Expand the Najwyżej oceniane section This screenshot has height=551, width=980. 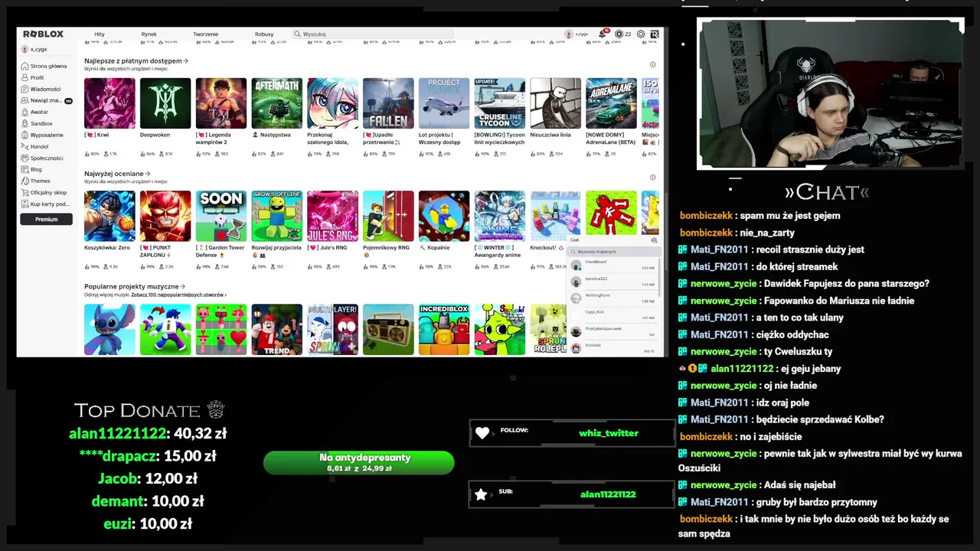pyautogui.click(x=117, y=174)
